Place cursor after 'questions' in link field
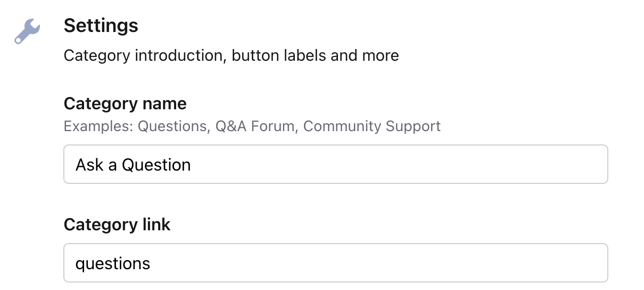This screenshot has height=290, width=644. coord(151,263)
